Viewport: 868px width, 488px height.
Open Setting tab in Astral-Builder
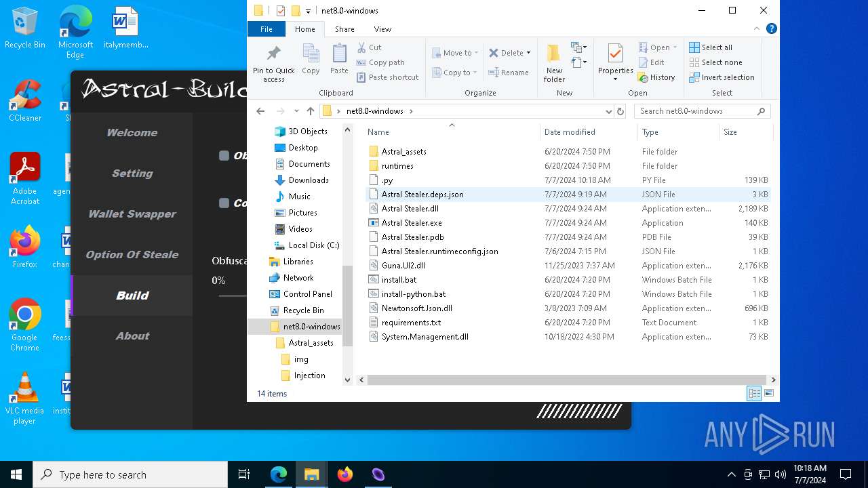[x=132, y=174]
